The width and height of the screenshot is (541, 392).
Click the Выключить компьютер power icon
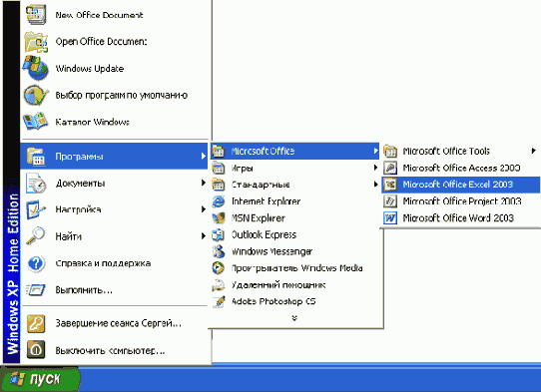tap(36, 350)
